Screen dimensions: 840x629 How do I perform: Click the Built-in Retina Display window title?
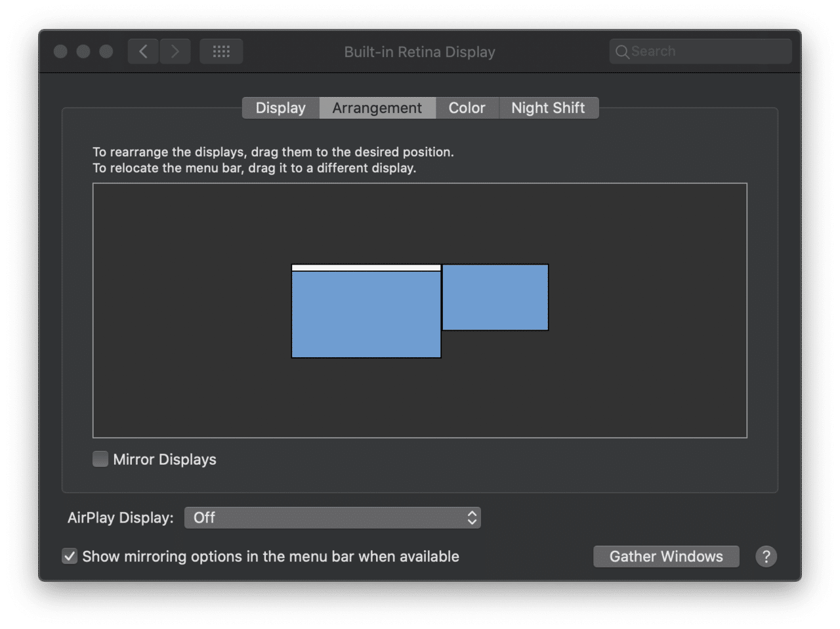pos(420,52)
